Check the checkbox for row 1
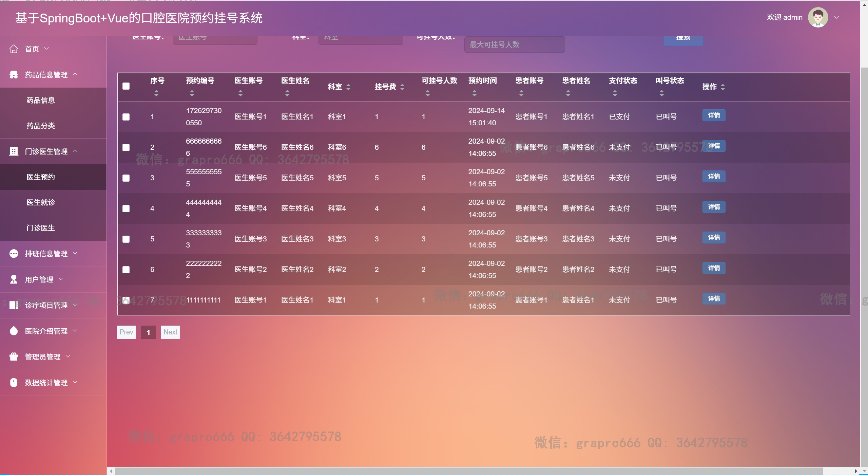The width and height of the screenshot is (868, 475). [126, 117]
